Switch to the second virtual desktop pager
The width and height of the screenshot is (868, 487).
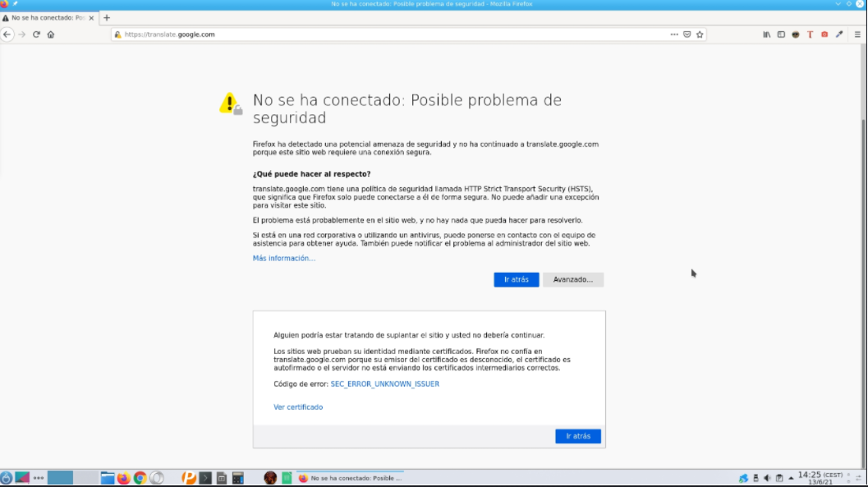(x=85, y=478)
